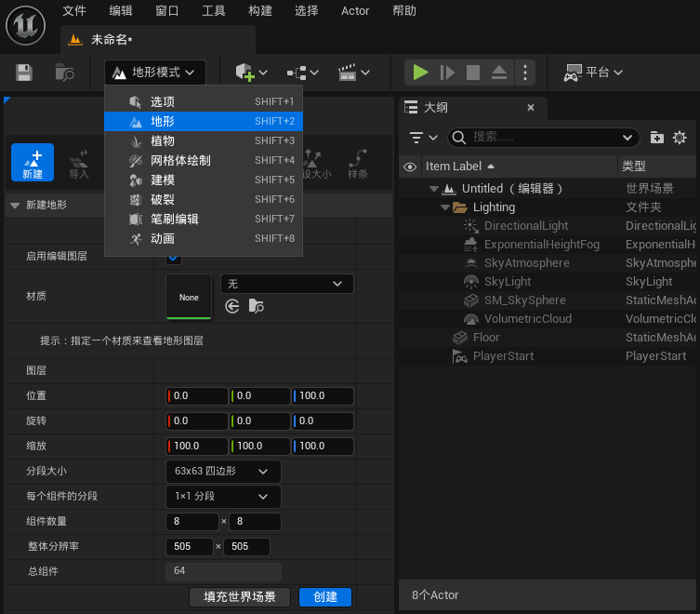Open play options three-dot menu

click(525, 73)
